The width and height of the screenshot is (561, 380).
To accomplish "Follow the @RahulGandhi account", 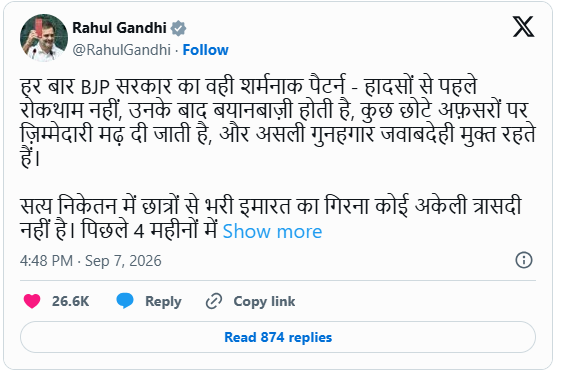I will [x=205, y=50].
